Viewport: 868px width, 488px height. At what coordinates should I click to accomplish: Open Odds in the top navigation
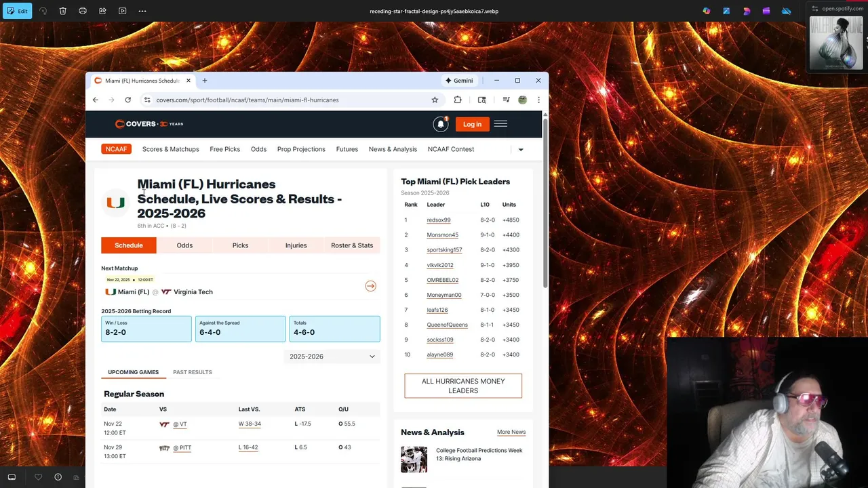[x=258, y=149]
